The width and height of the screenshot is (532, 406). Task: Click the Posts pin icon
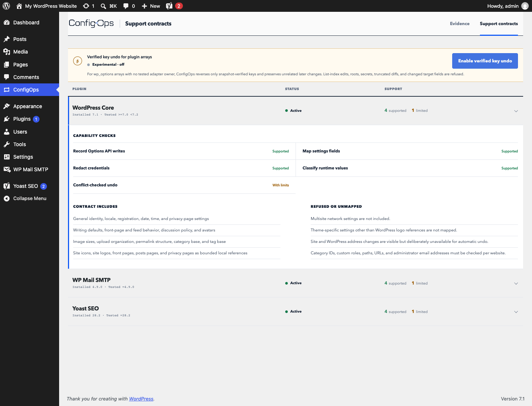point(7,39)
